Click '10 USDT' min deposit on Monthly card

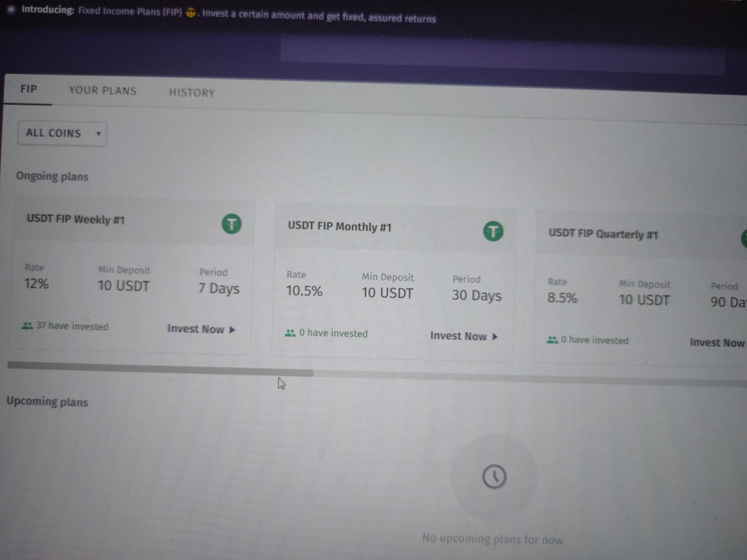pos(388,293)
